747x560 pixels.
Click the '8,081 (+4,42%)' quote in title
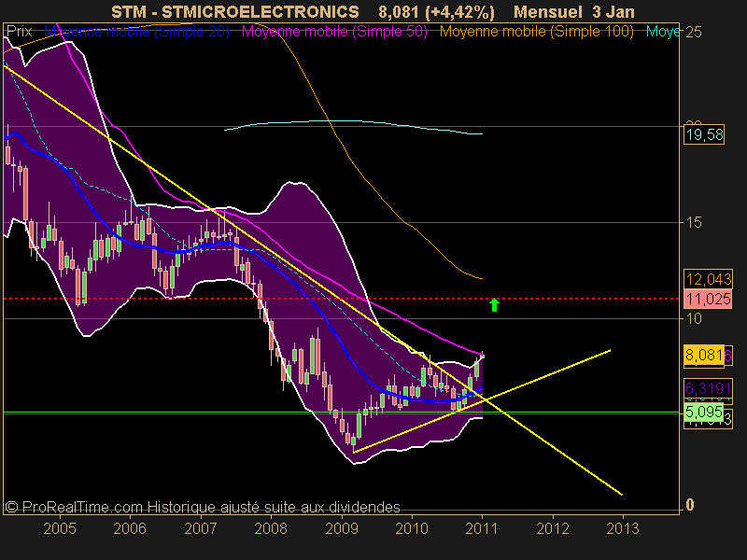point(436,12)
